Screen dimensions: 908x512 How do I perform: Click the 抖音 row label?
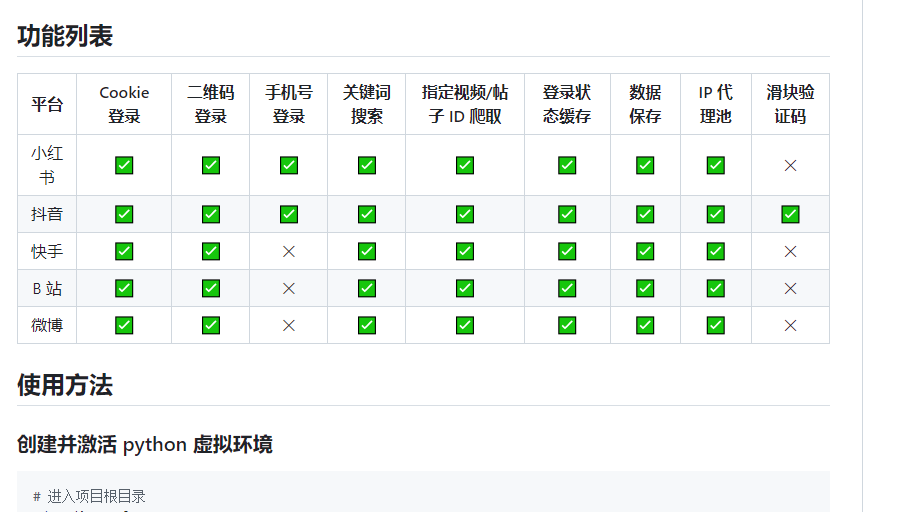coord(47,214)
